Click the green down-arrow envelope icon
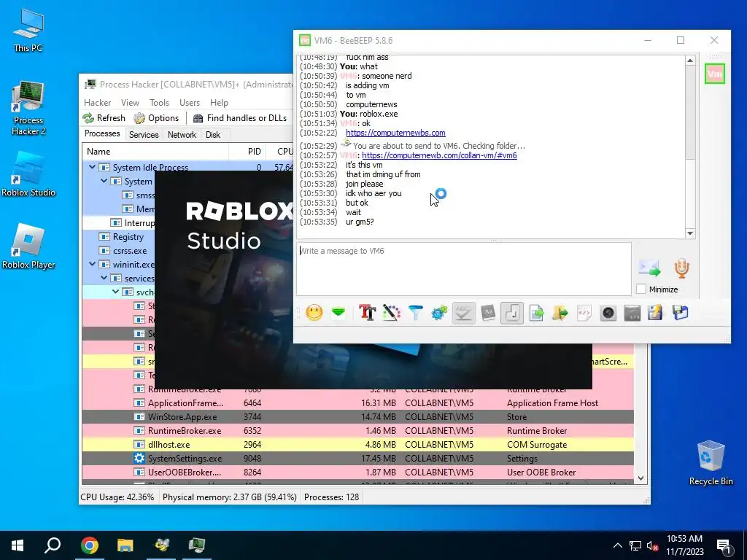The width and height of the screenshot is (747, 560). click(x=338, y=313)
